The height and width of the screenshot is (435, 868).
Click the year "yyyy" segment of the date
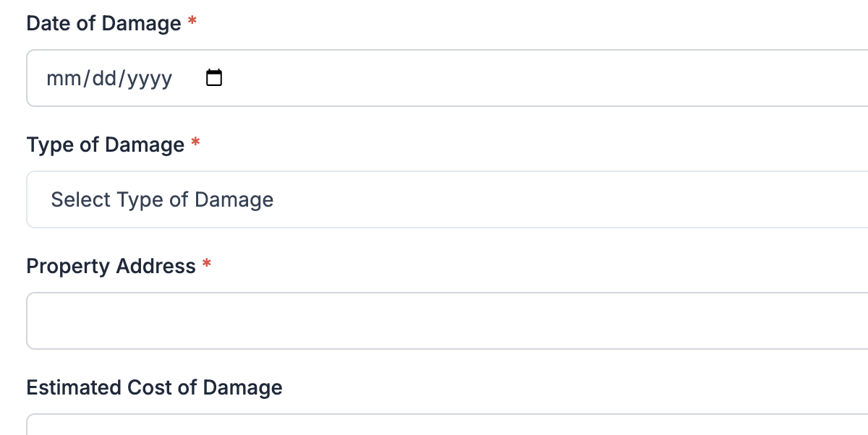pyautogui.click(x=150, y=78)
